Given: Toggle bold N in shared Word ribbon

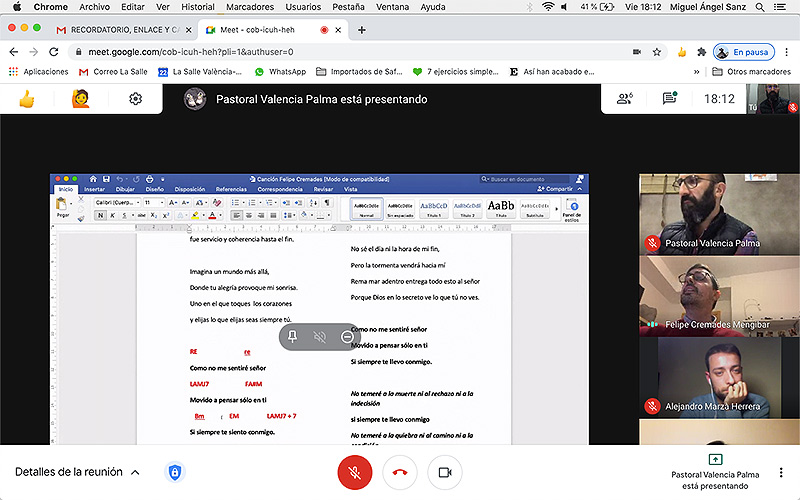Looking at the screenshot, I should 101,215.
